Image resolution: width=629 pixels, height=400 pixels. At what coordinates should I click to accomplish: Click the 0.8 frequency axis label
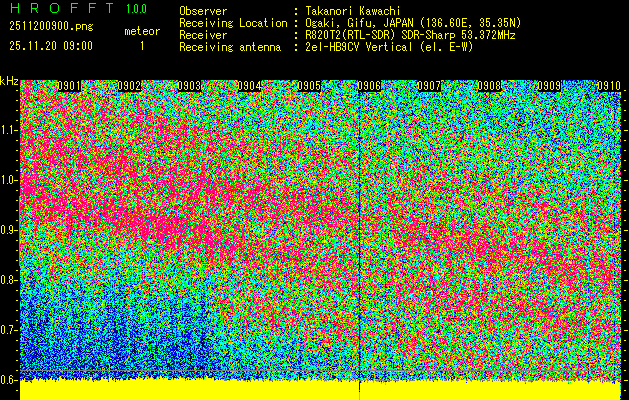point(7,280)
